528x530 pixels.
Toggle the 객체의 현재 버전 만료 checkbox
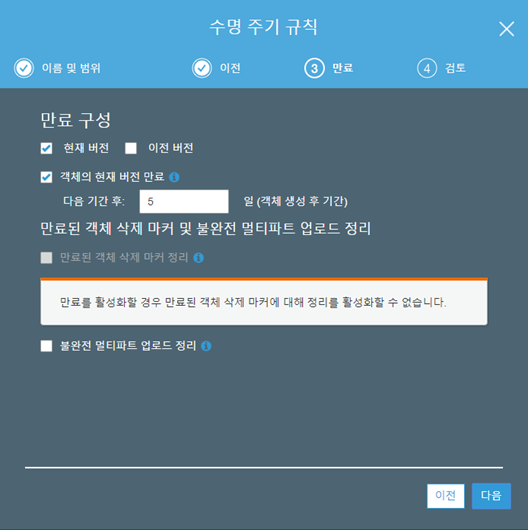pos(46,177)
